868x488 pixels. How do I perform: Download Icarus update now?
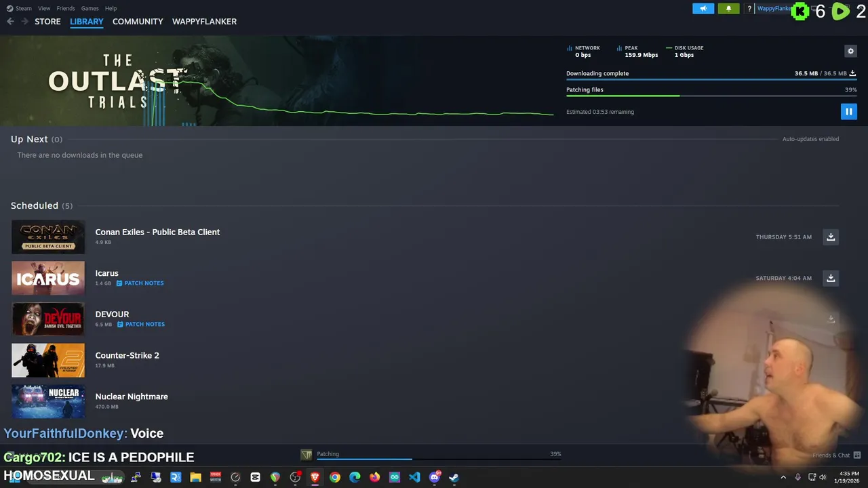[x=831, y=278]
